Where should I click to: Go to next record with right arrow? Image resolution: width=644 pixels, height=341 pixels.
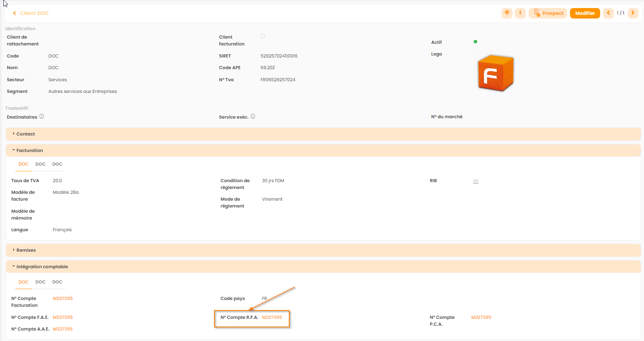click(x=633, y=13)
